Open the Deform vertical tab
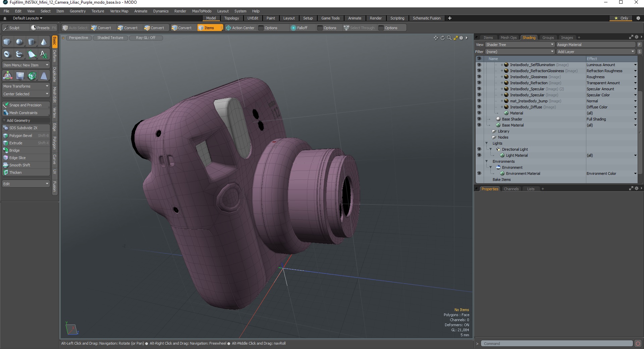This screenshot has width=644, height=349. coord(55,56)
